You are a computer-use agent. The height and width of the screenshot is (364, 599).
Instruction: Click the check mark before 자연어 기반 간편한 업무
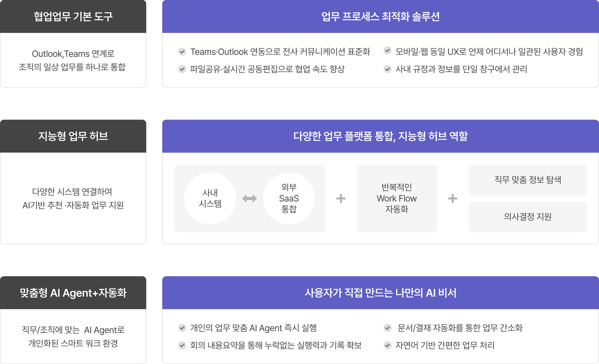[387, 345]
